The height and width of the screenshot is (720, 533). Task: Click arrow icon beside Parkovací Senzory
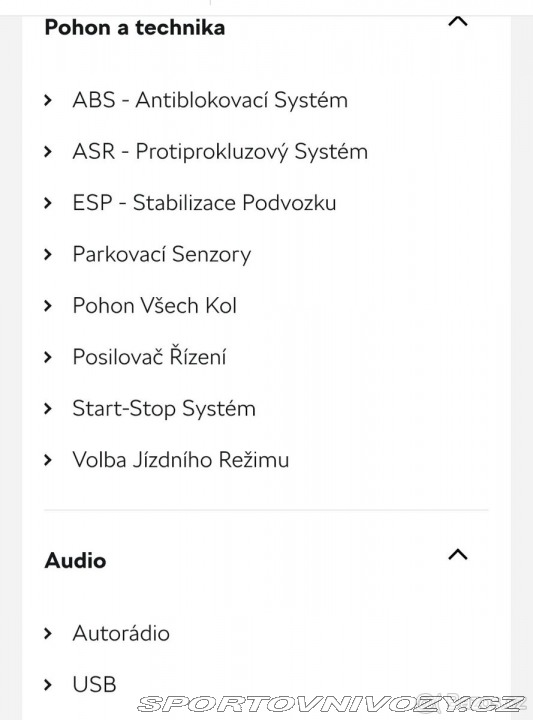[x=48, y=254]
